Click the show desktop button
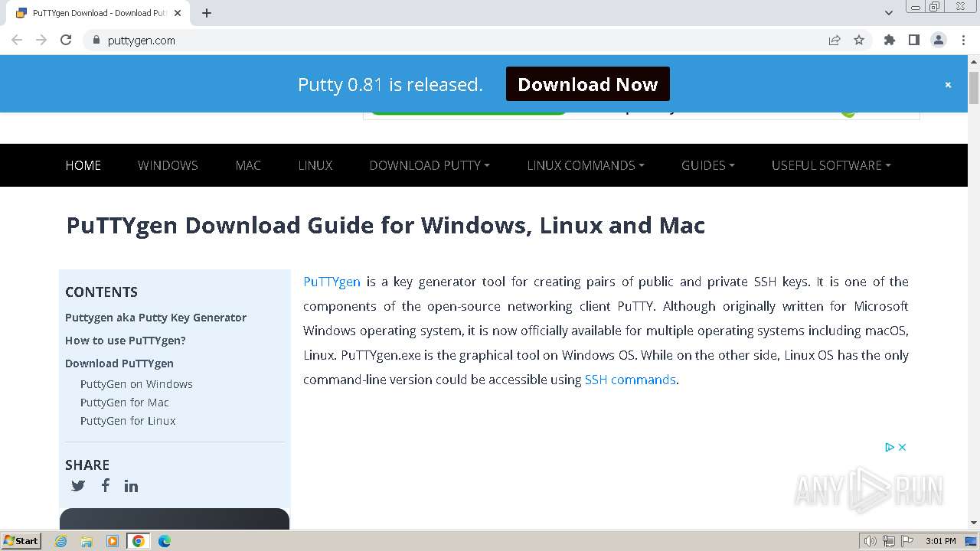 pyautogui.click(x=971, y=541)
